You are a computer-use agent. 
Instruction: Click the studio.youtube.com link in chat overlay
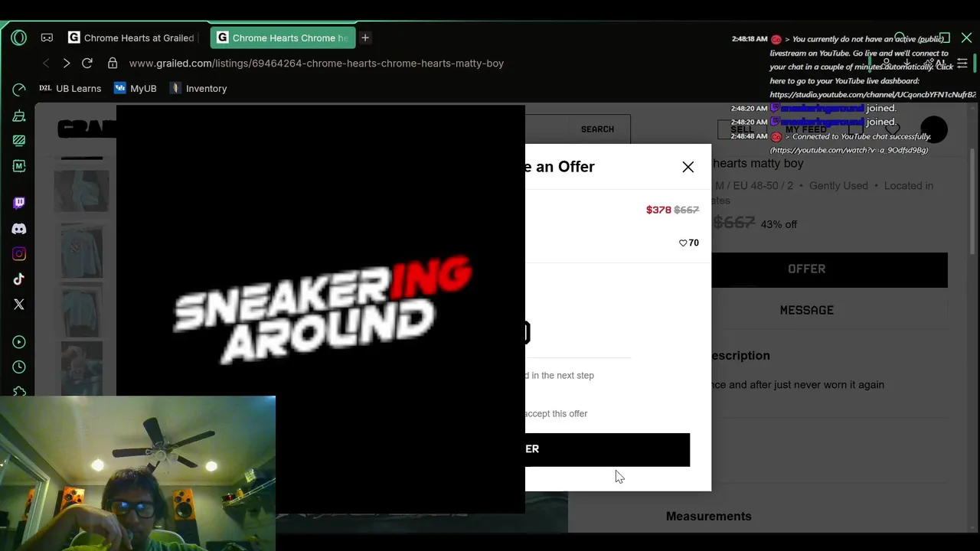873,94
